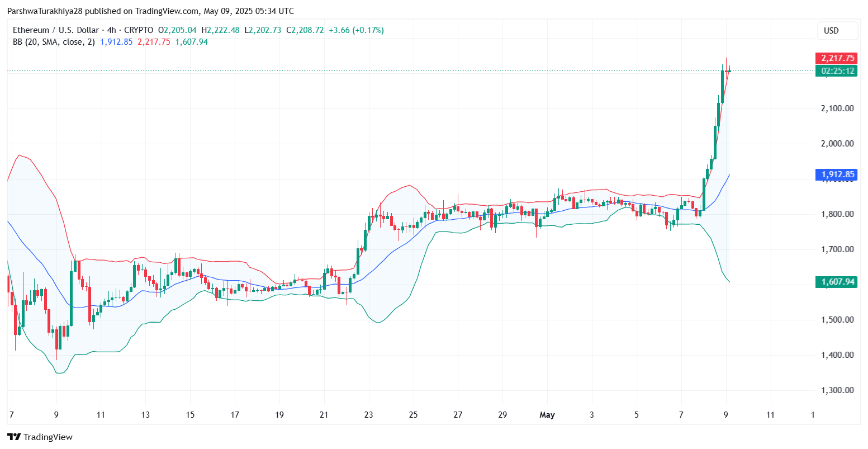Select the May label on date axis
The width and height of the screenshot is (868, 449).
pyautogui.click(x=547, y=415)
